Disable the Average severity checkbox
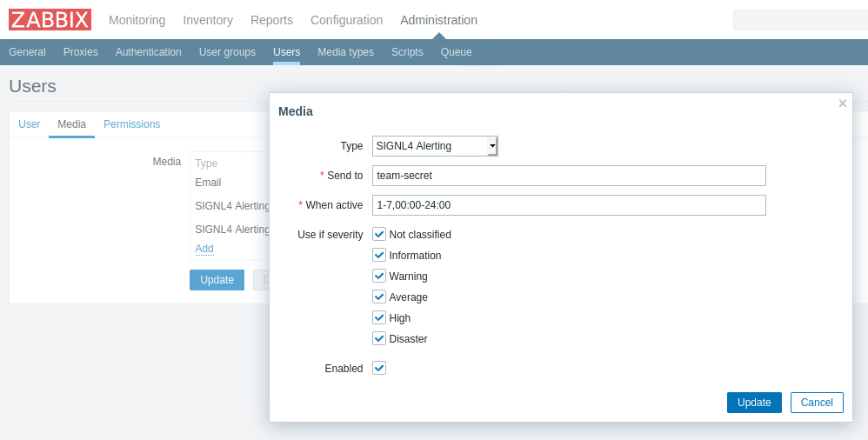 click(379, 297)
